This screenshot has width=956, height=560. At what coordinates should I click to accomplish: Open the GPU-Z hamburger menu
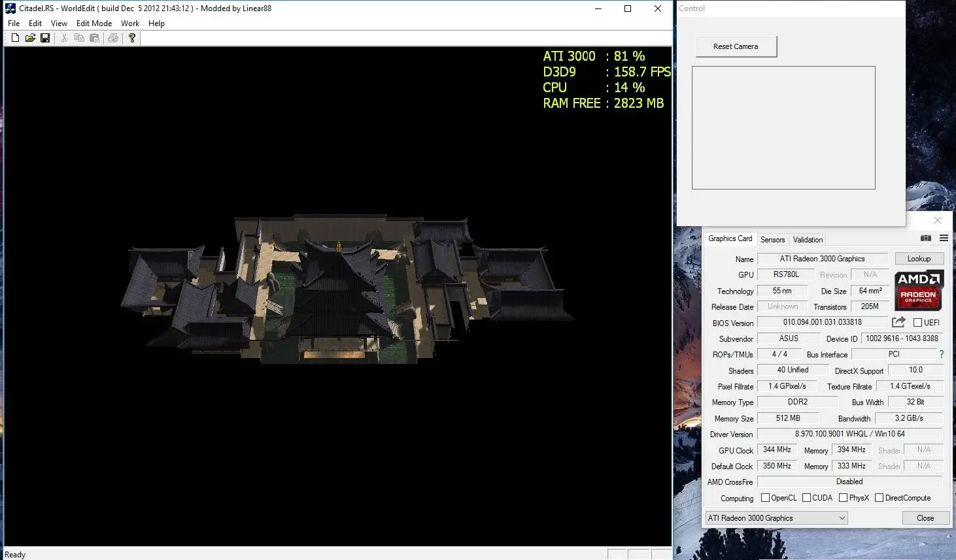tap(944, 238)
